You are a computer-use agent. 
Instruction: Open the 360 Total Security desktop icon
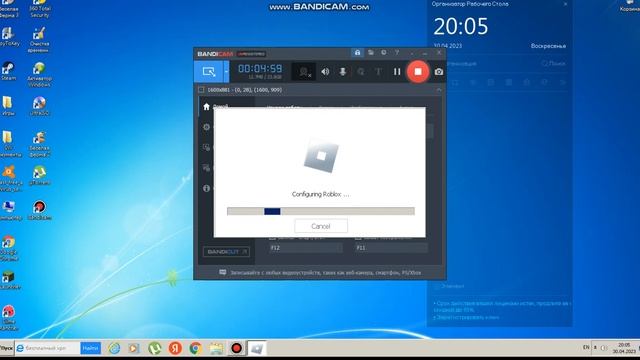(x=39, y=8)
